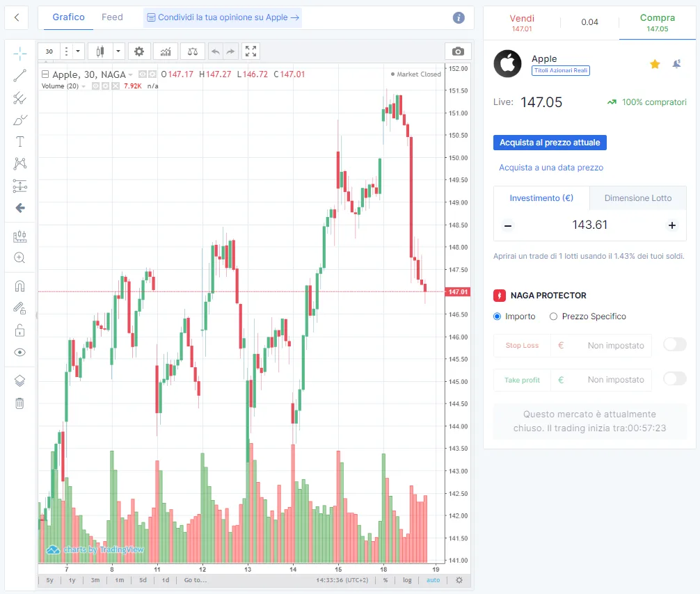Open chart settings gear in toolbar

[139, 51]
